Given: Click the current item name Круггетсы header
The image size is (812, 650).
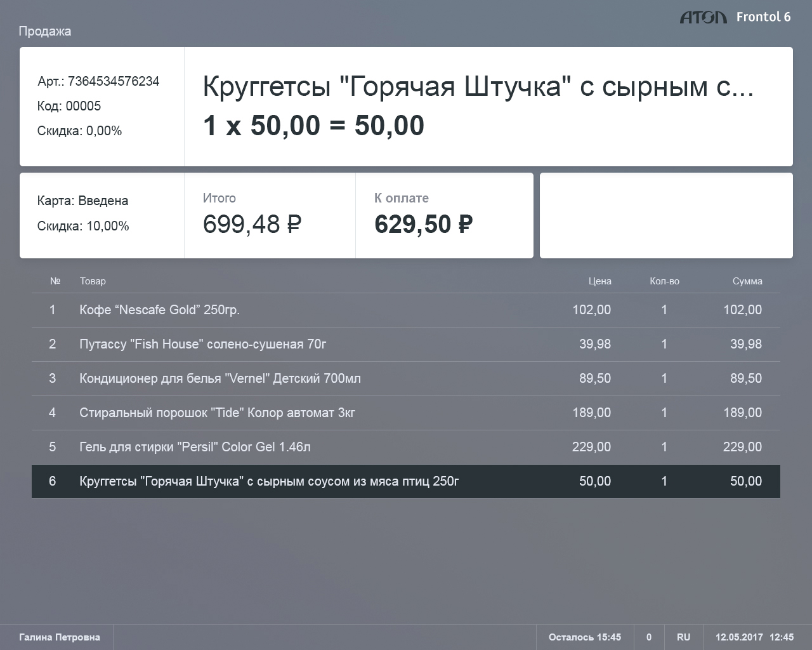Looking at the screenshot, I should click(x=478, y=86).
